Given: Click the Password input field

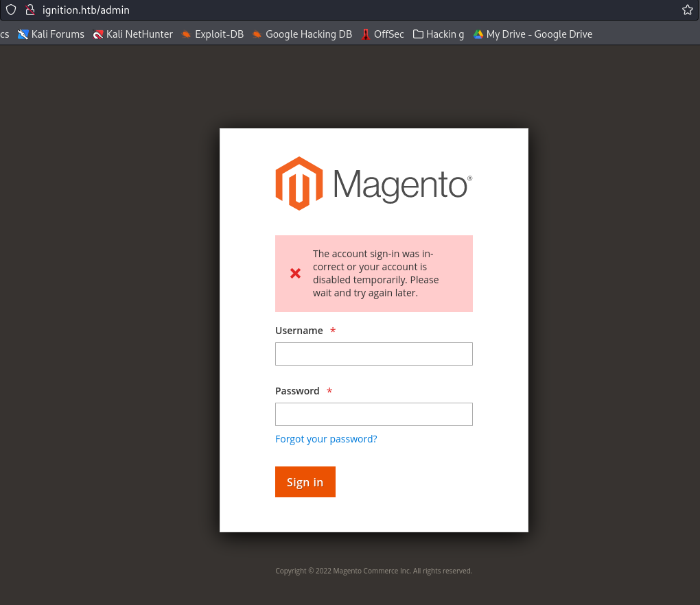Looking at the screenshot, I should (x=373, y=414).
